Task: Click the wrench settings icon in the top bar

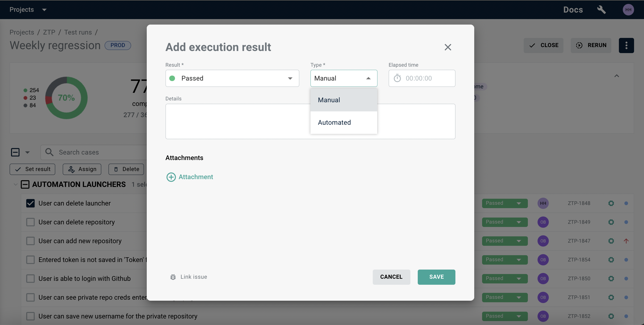Action: [601, 10]
